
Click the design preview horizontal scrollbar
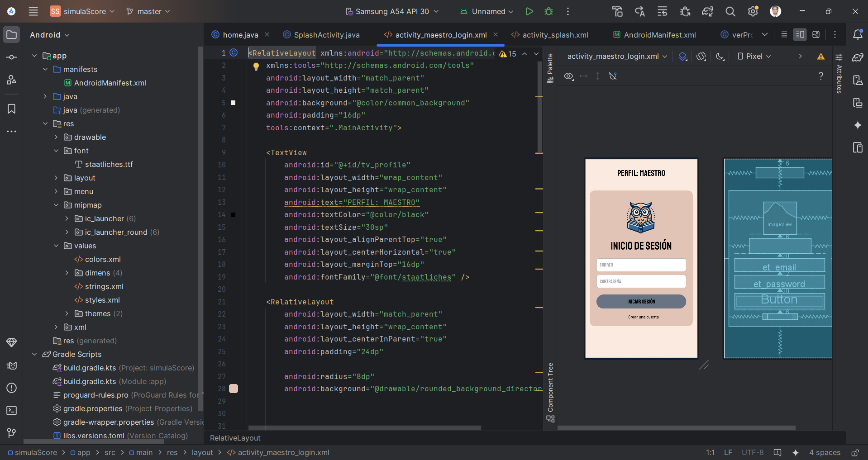(x=677, y=427)
